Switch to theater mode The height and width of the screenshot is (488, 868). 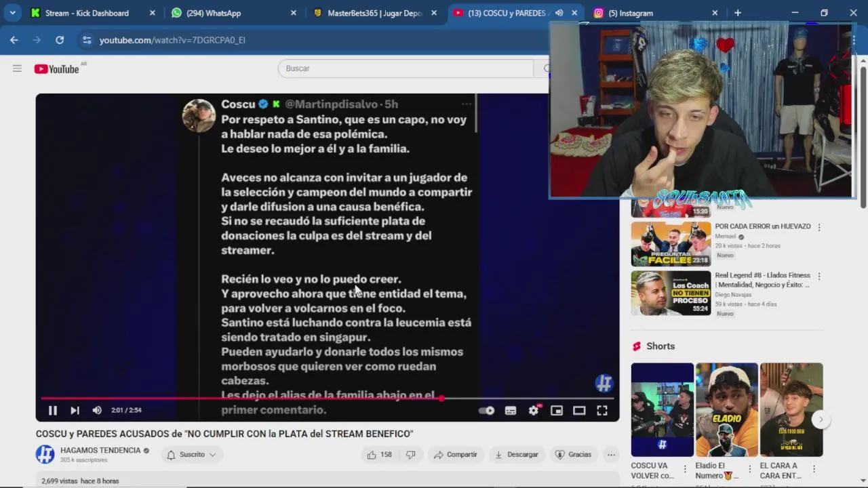[579, 410]
